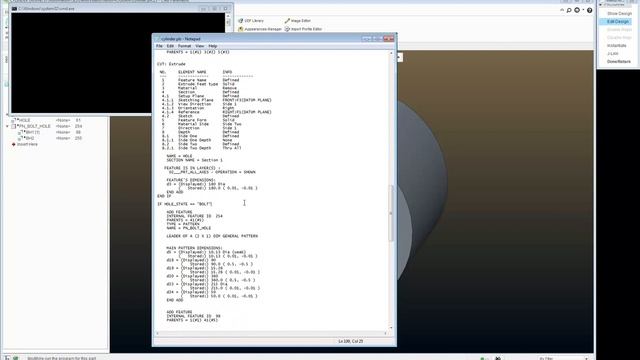The image size is (640, 360).
Task: Click 'MAIN PATTERN DIMENSIONS:' line
Action: [x=194, y=248]
